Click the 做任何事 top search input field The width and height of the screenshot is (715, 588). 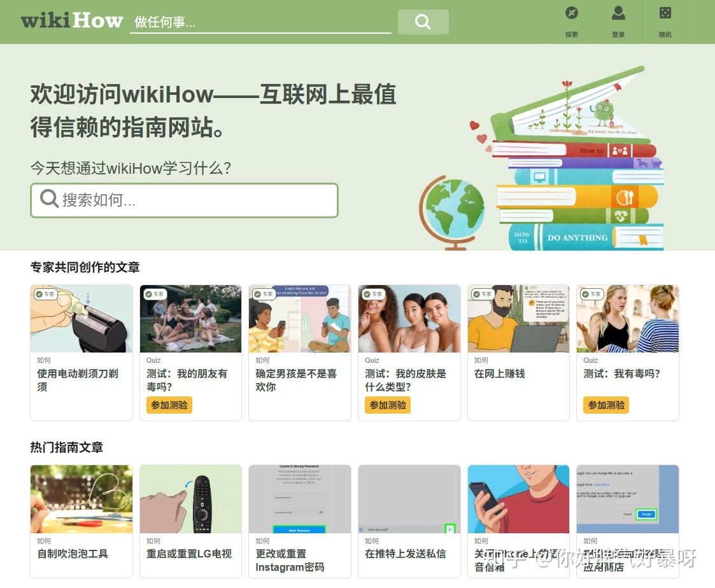[x=255, y=21]
